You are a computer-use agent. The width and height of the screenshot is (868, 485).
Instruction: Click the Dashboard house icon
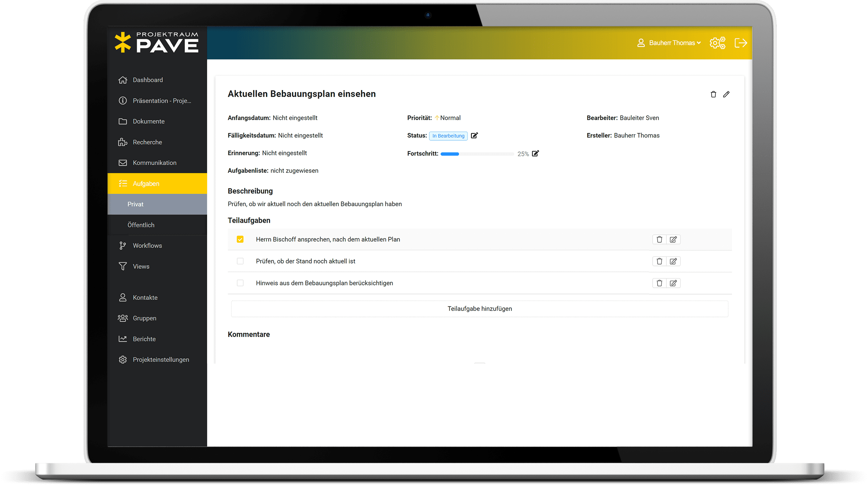click(x=123, y=80)
